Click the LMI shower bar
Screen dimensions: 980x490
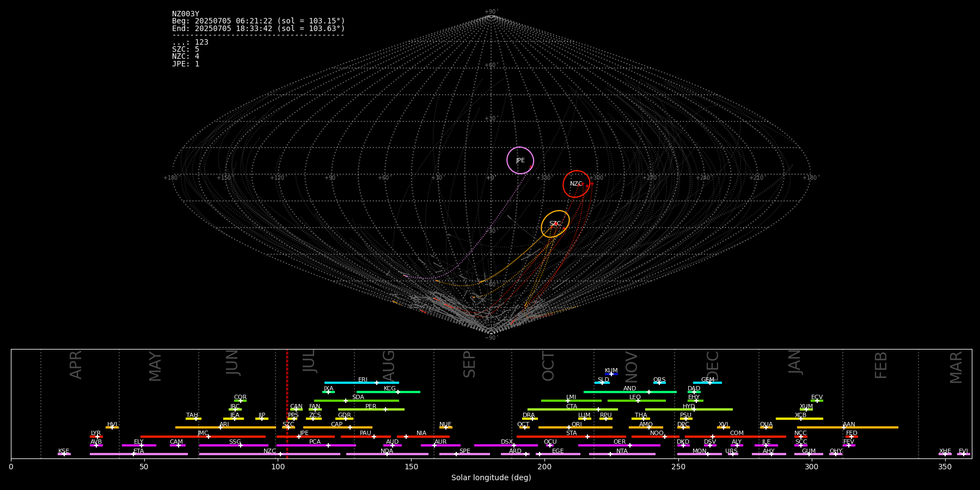(x=571, y=401)
